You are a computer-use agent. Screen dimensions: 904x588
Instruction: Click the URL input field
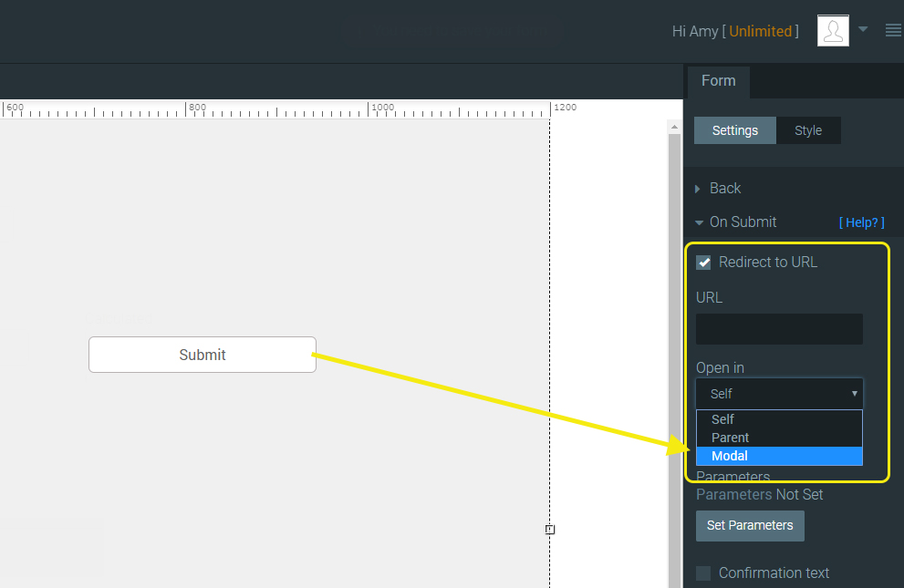(779, 329)
